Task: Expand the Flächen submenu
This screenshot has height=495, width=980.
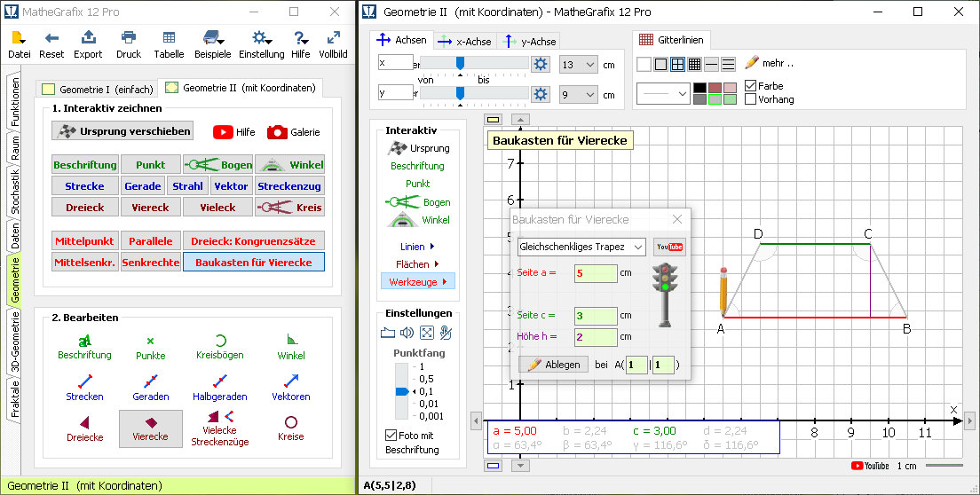Action: [417, 264]
